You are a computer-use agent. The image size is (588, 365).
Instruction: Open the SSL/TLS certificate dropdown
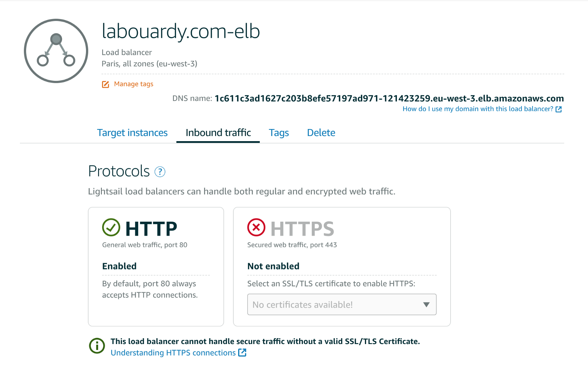point(334,304)
